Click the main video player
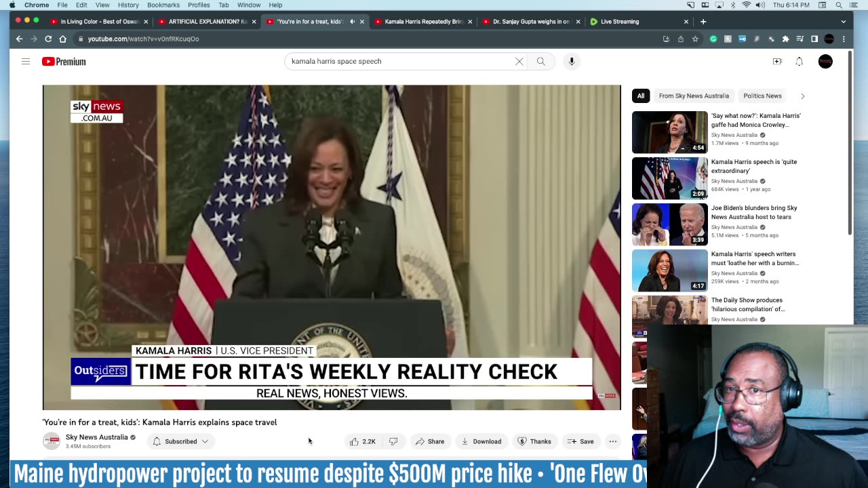868x488 pixels. [x=332, y=247]
